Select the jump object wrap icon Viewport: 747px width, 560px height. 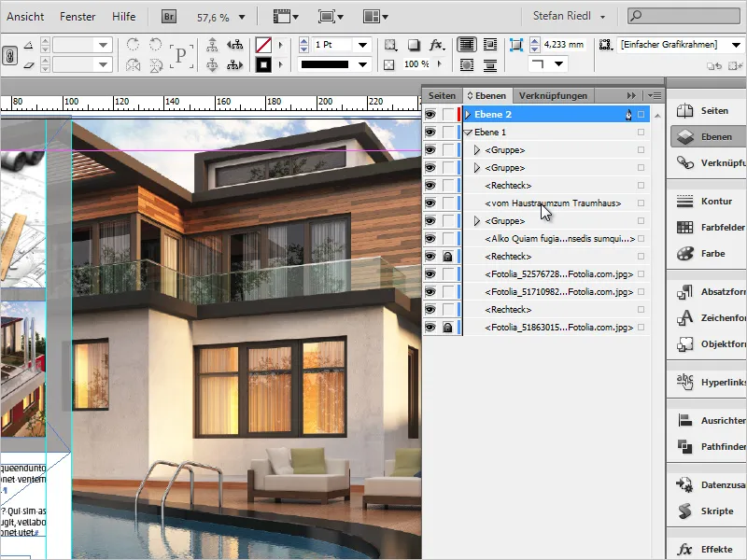(x=490, y=64)
